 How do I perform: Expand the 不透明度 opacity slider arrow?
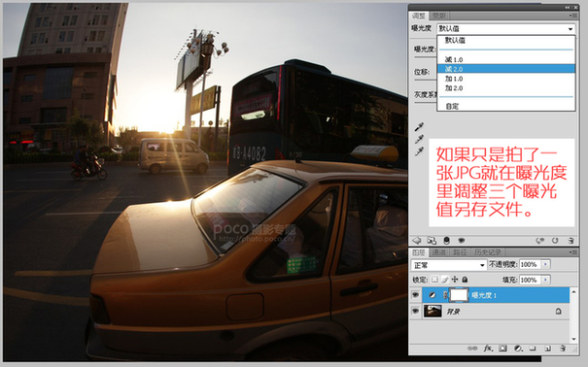tap(545, 264)
